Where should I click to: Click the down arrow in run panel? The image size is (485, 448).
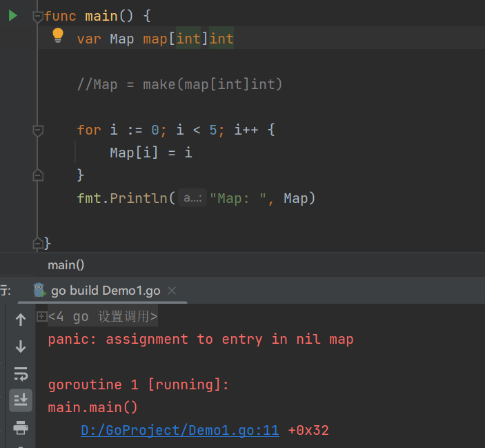(x=21, y=347)
